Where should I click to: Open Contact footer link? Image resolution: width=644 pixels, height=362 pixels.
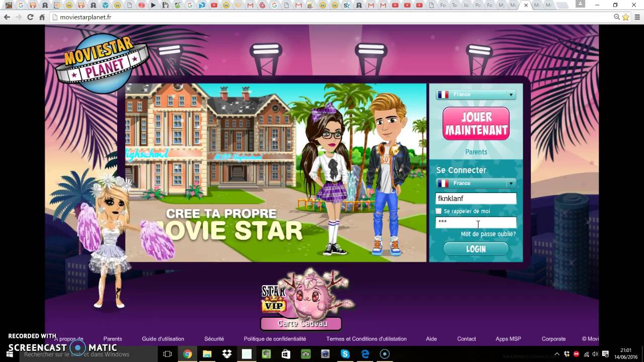tap(466, 339)
